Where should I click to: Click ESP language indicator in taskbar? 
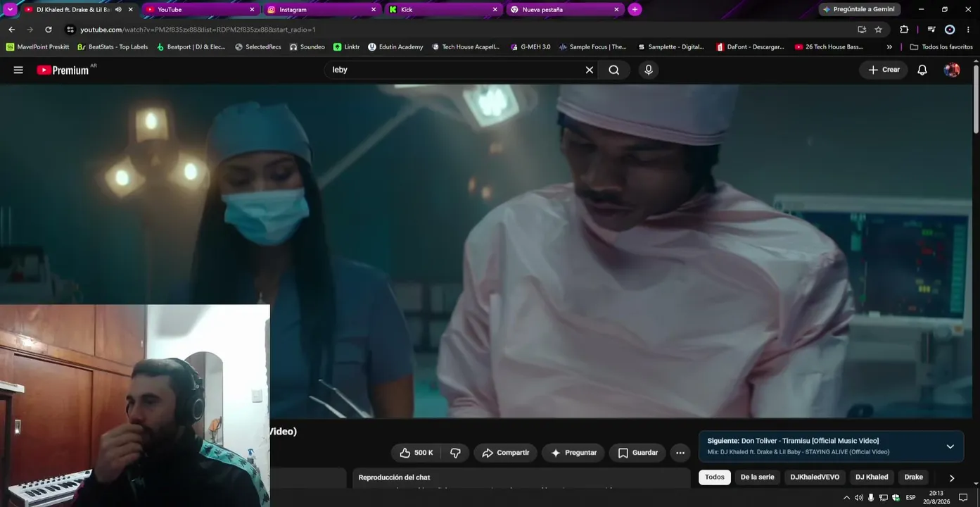point(910,498)
